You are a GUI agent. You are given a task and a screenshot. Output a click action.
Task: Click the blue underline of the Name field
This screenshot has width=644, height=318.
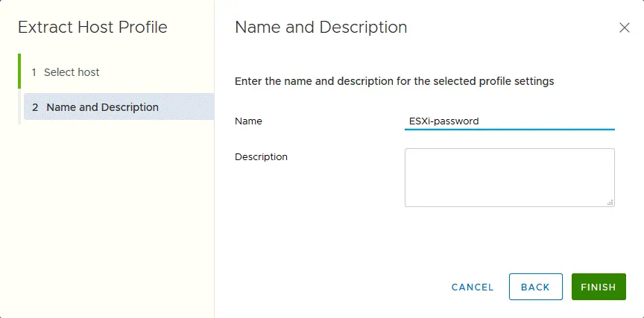(x=509, y=129)
